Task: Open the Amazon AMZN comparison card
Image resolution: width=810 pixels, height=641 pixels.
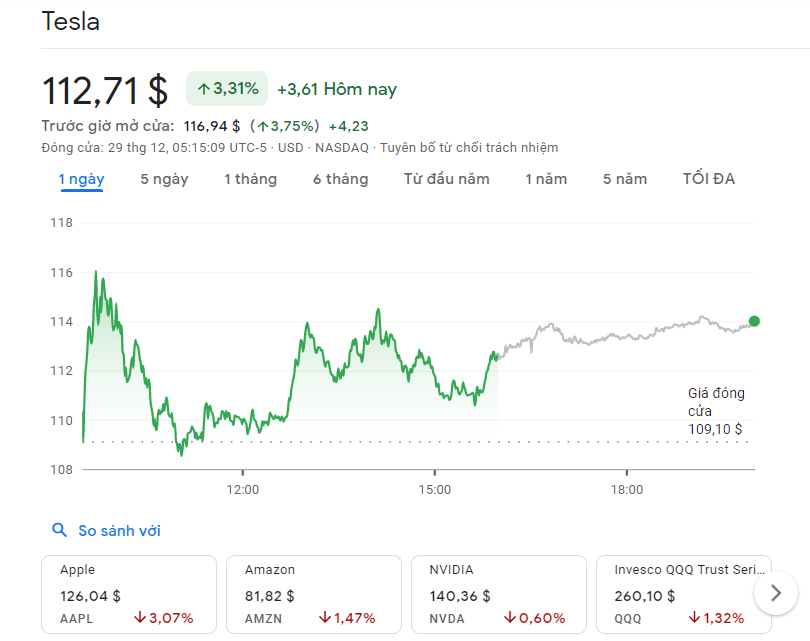Action: (x=314, y=594)
